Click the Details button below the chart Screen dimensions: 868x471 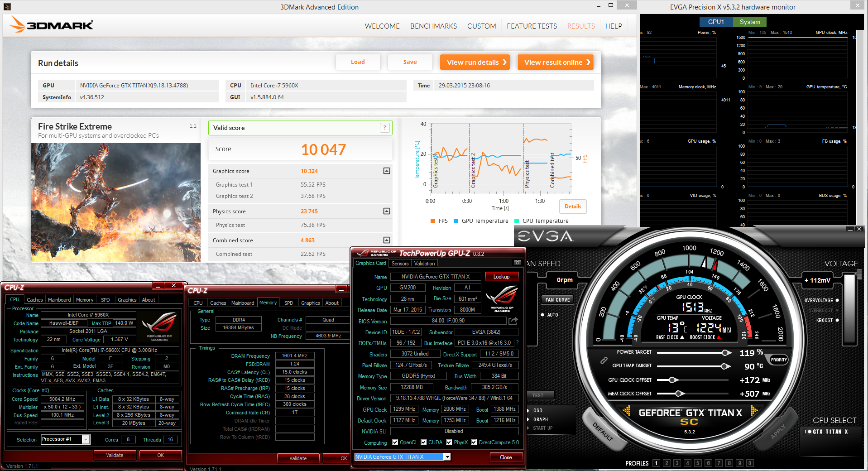point(573,207)
